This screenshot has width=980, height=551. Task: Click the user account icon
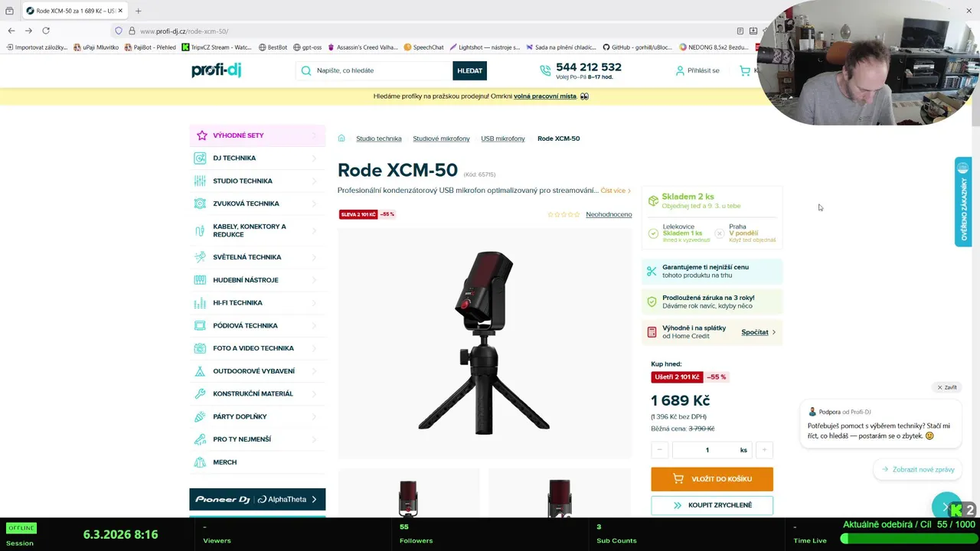(x=680, y=70)
